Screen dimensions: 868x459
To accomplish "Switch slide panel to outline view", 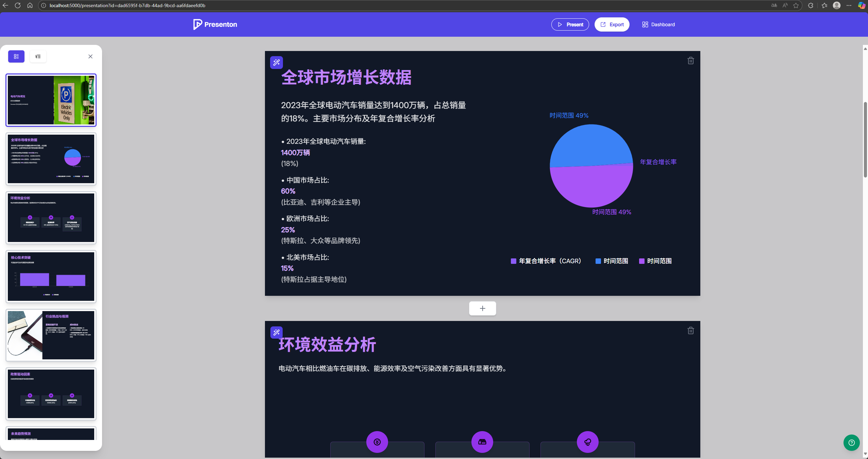I will click(38, 56).
